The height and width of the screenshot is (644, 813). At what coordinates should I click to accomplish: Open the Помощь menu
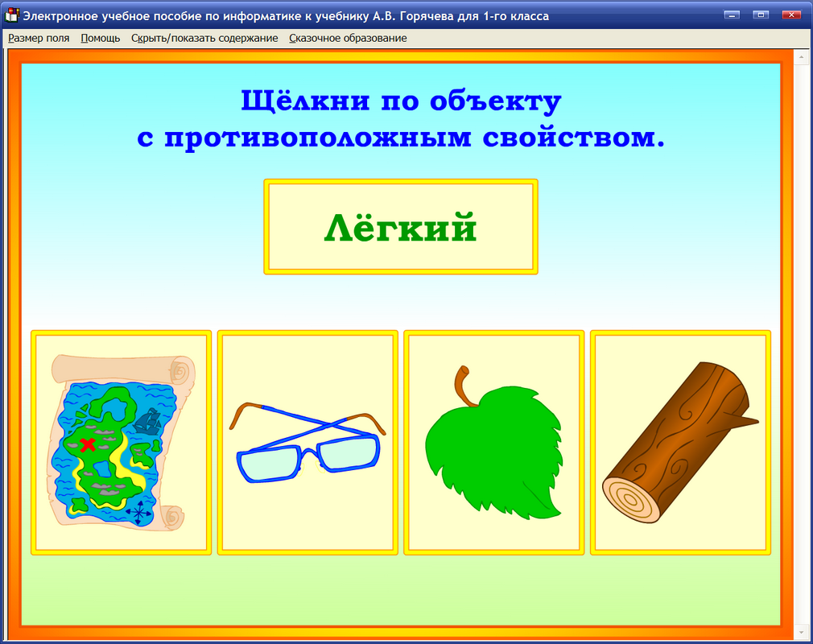pyautogui.click(x=98, y=37)
